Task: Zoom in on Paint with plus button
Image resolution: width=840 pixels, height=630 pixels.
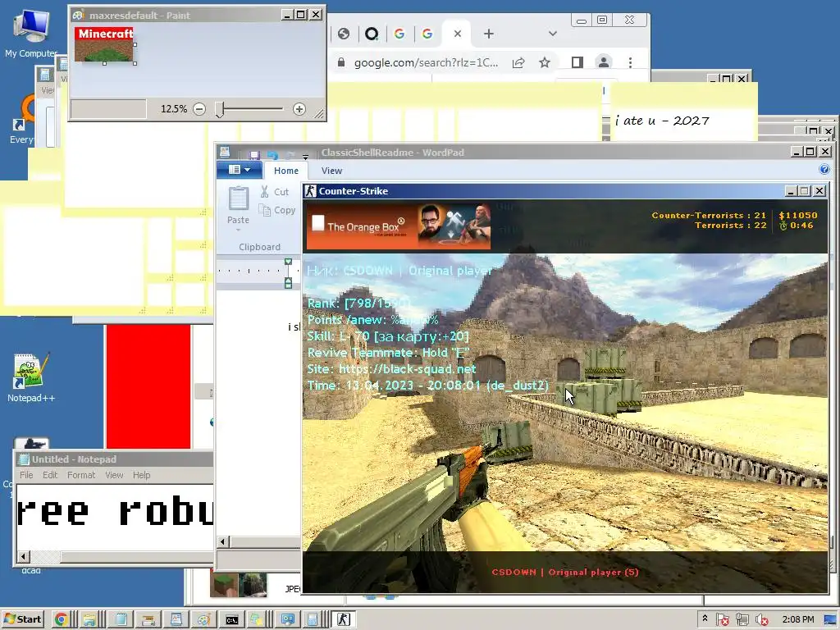Action: coord(299,109)
